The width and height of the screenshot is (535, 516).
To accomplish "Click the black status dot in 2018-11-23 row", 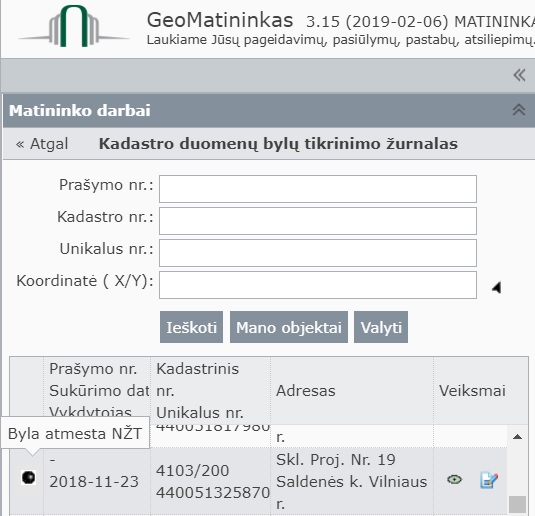I will (x=29, y=477).
